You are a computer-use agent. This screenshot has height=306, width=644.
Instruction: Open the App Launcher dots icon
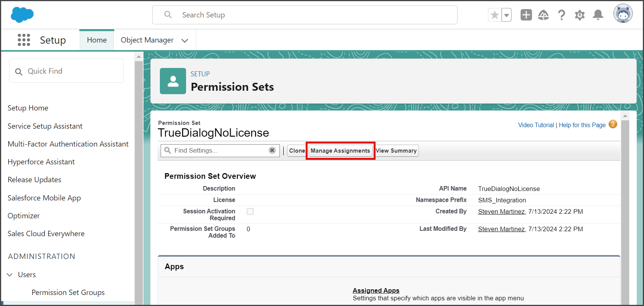(x=24, y=40)
